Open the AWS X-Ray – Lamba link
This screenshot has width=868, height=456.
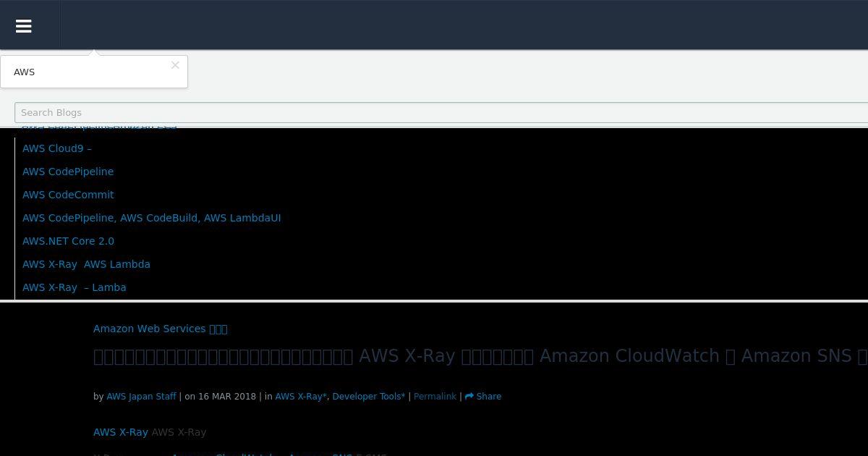point(75,287)
